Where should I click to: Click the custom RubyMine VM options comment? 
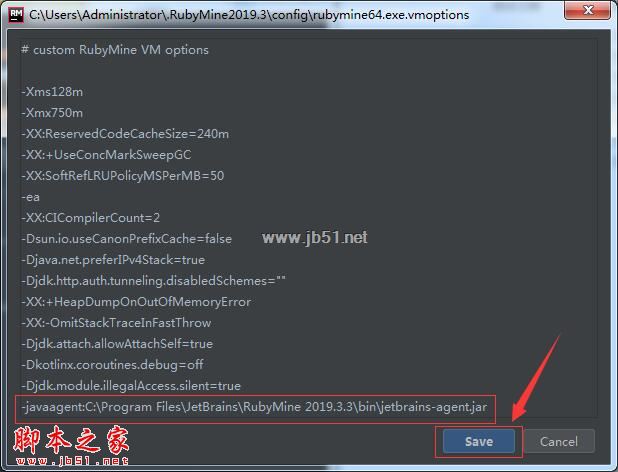coord(115,50)
